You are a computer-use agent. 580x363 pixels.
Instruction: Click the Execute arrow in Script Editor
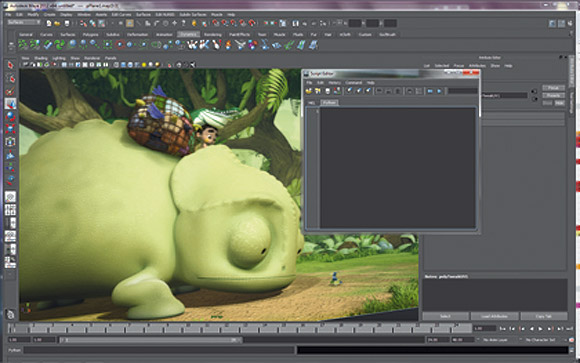[x=439, y=91]
